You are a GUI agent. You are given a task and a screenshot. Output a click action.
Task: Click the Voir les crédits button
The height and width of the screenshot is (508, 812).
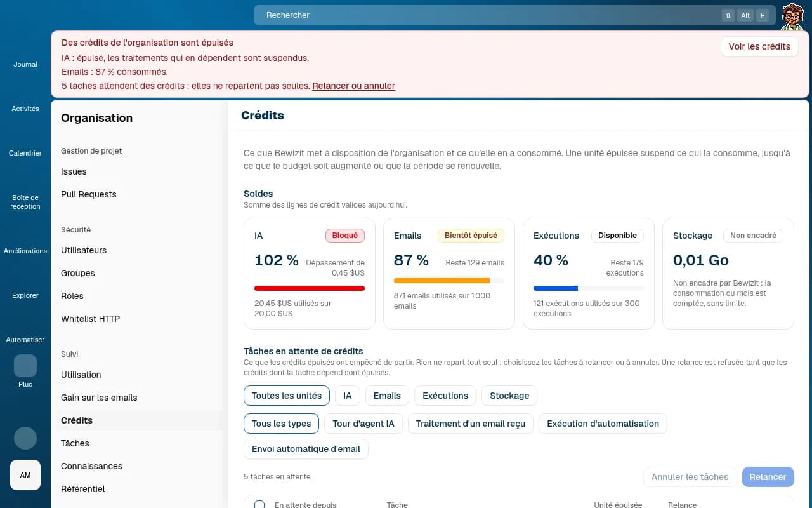(759, 46)
